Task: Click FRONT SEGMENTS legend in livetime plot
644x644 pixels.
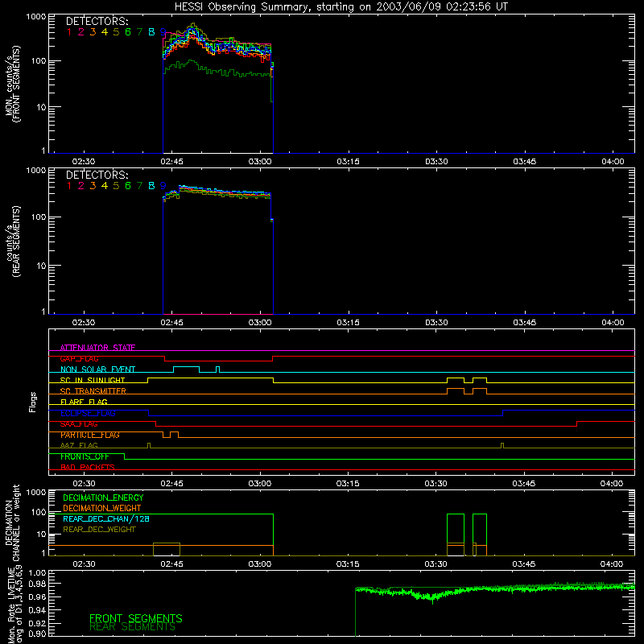Action: [136, 618]
